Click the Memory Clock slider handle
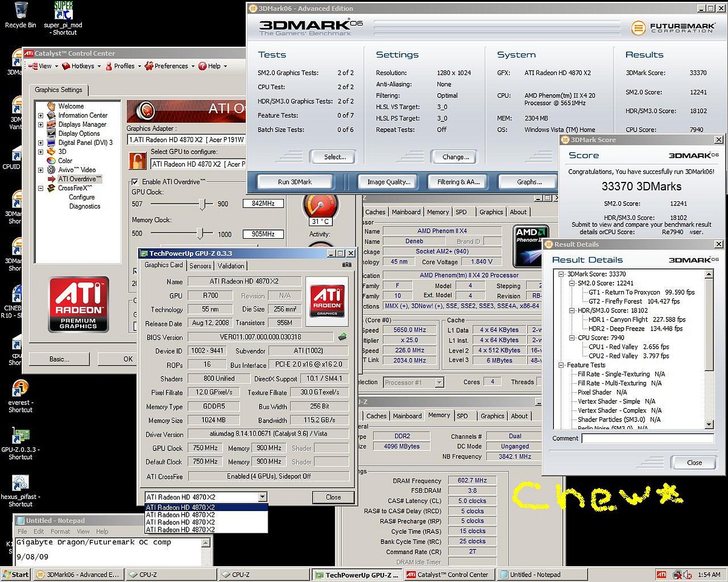The image size is (728, 582). click(x=200, y=233)
